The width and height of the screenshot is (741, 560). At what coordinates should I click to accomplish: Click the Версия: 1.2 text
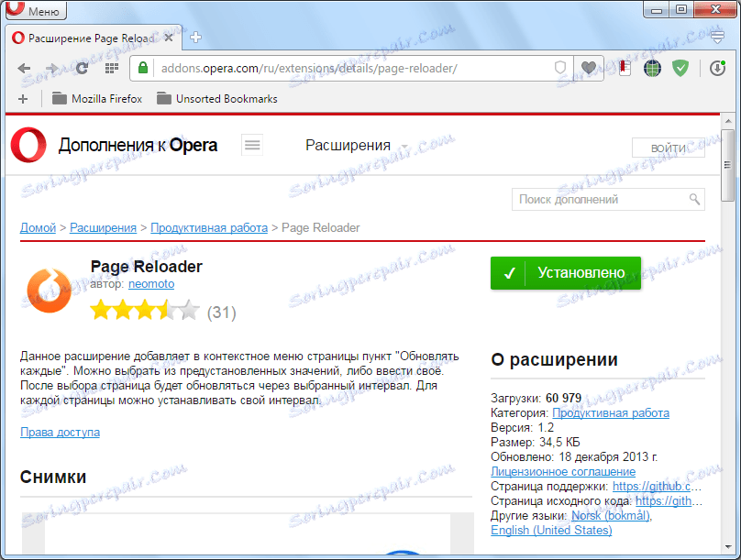522,428
